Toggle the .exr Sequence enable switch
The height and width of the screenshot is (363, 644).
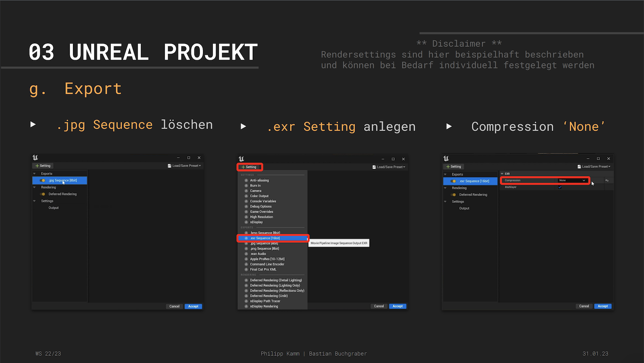[453, 181]
